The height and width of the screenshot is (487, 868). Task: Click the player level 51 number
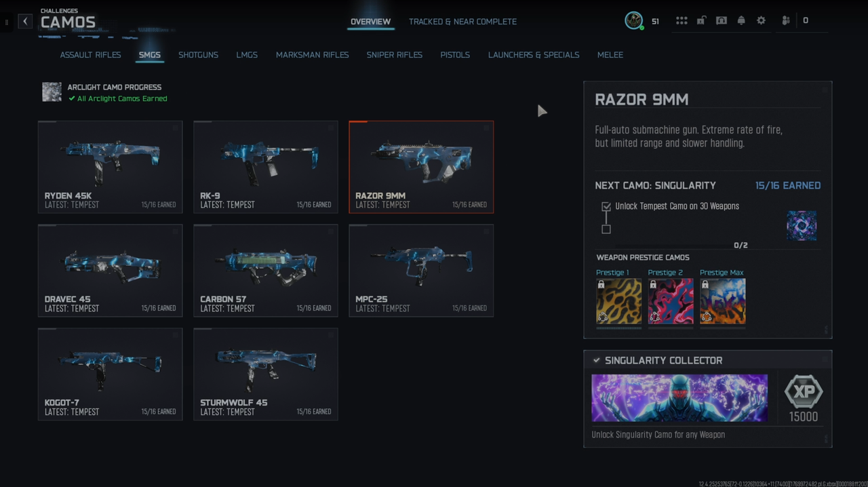tap(655, 21)
